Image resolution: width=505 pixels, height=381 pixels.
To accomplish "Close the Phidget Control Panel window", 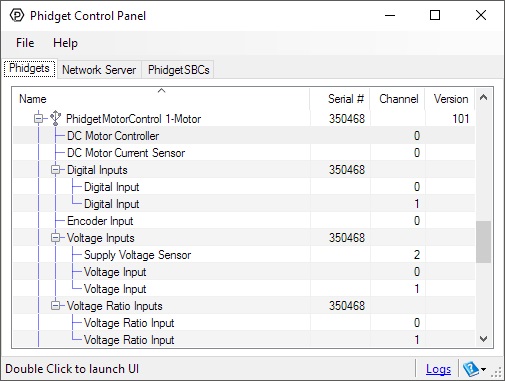I will tap(481, 15).
